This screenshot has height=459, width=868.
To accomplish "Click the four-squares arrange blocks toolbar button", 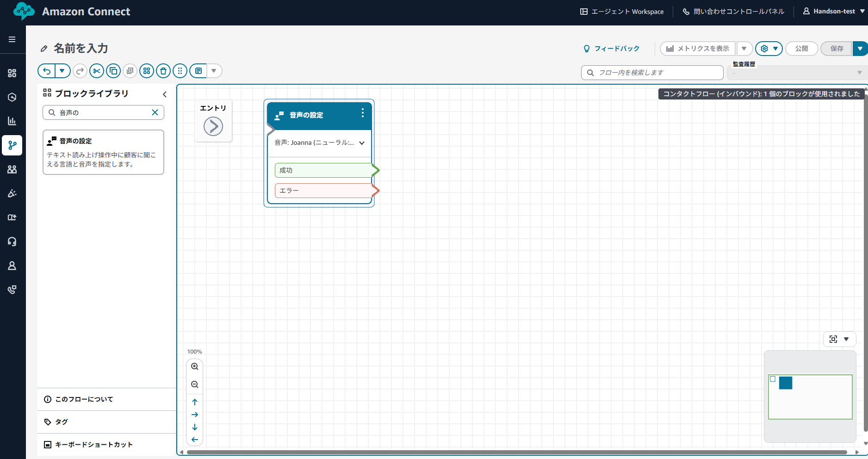I will coord(147,71).
